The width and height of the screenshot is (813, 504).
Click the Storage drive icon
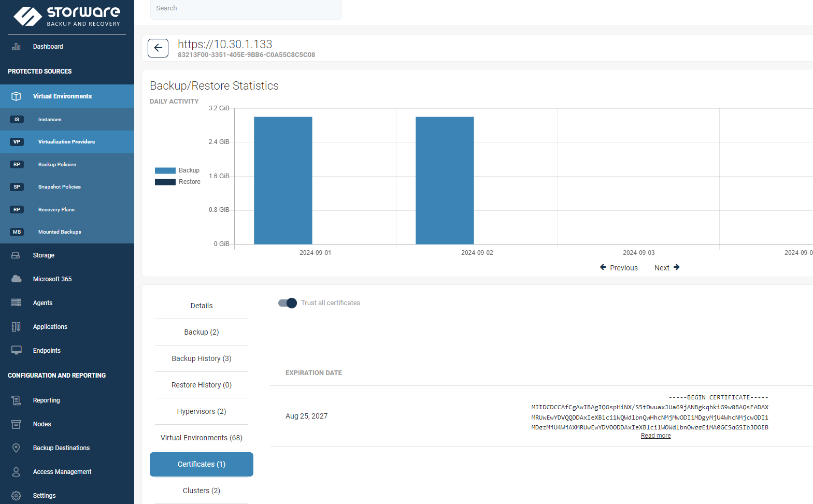click(16, 255)
